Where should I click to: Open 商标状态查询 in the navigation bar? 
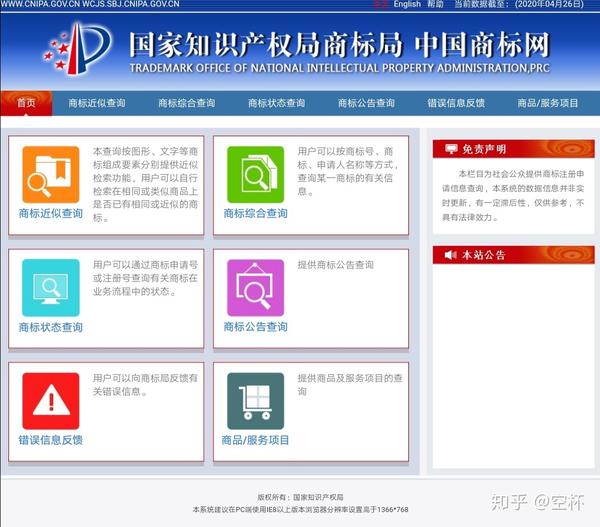tap(277, 103)
